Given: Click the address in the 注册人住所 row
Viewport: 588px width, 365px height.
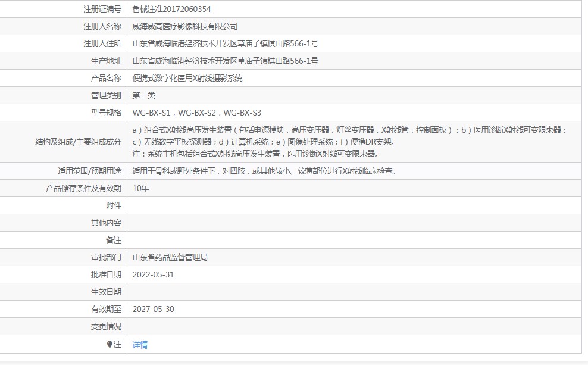Looking at the screenshot, I should coord(226,43).
